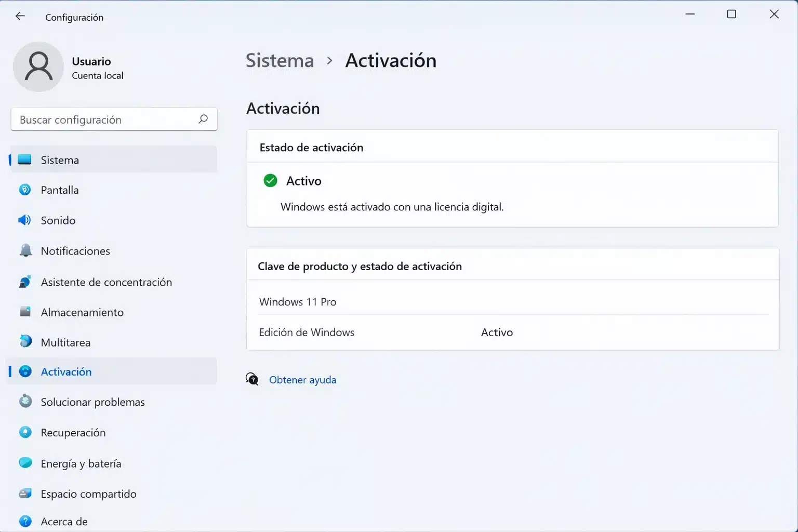798x532 pixels.
Task: Select Asistente de concentración
Action: (x=113, y=282)
